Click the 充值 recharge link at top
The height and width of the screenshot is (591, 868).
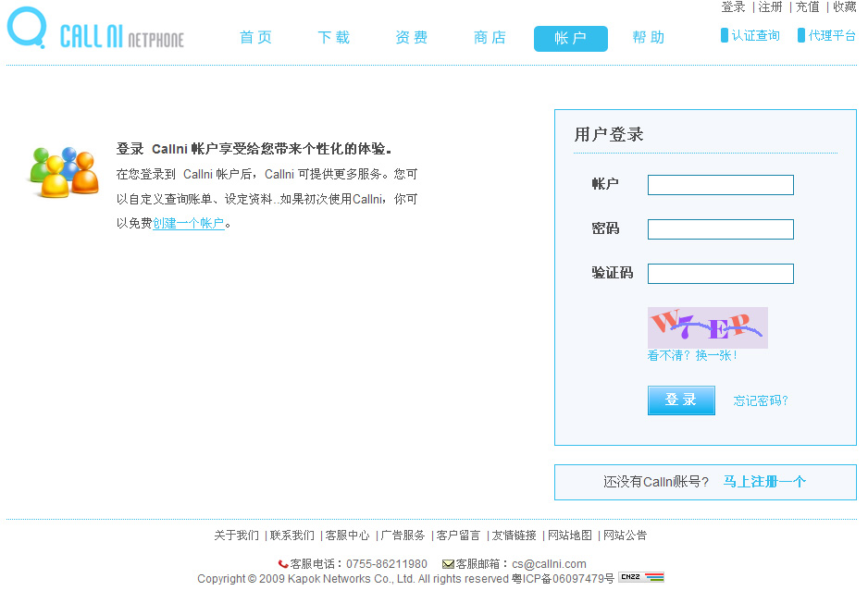pos(808,6)
